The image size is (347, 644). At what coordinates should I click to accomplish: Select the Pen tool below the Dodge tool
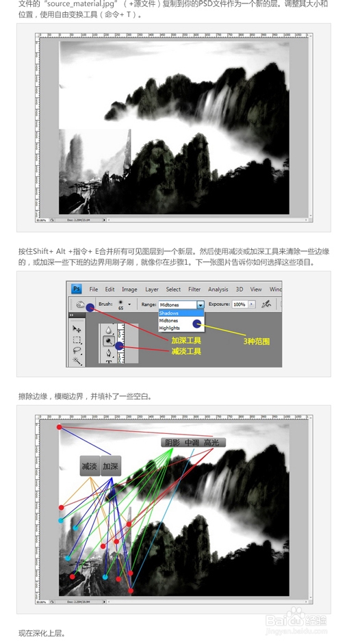[108, 353]
